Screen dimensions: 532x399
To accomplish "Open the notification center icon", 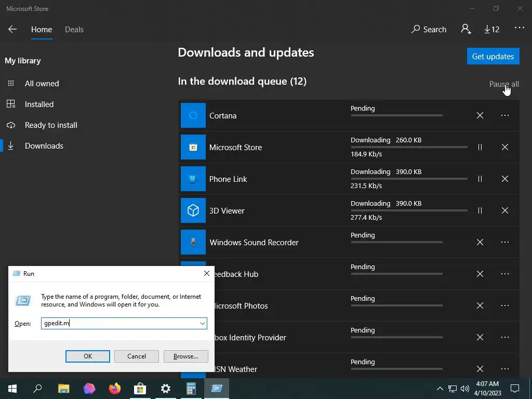I will 515,389.
